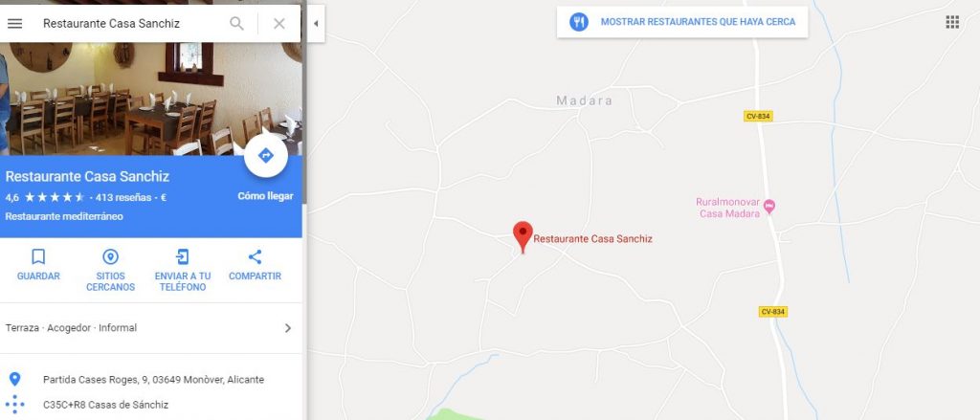Click plus code C35C+R8 Casas de Sánchiz
The image size is (980, 420).
coord(105,405)
